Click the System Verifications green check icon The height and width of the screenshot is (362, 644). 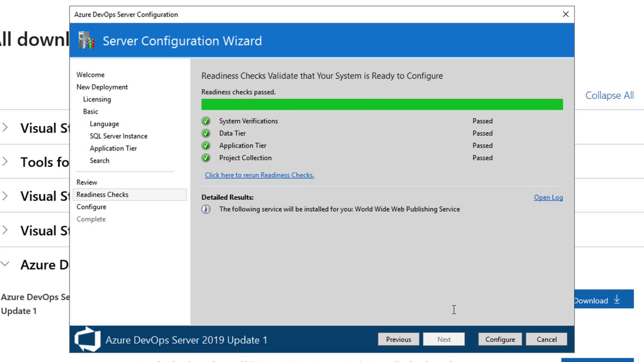pos(206,121)
